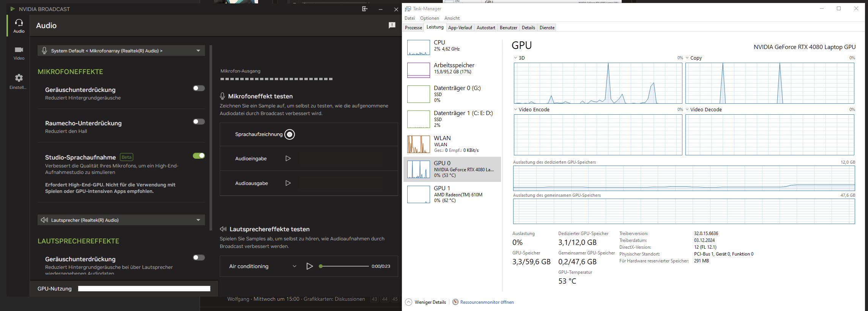Click the sample time readout 0:00/0:23
This screenshot has height=311, width=868.
click(x=381, y=266)
